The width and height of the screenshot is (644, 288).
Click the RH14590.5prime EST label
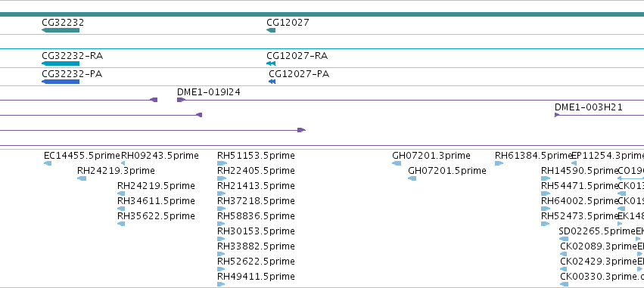tap(580, 171)
